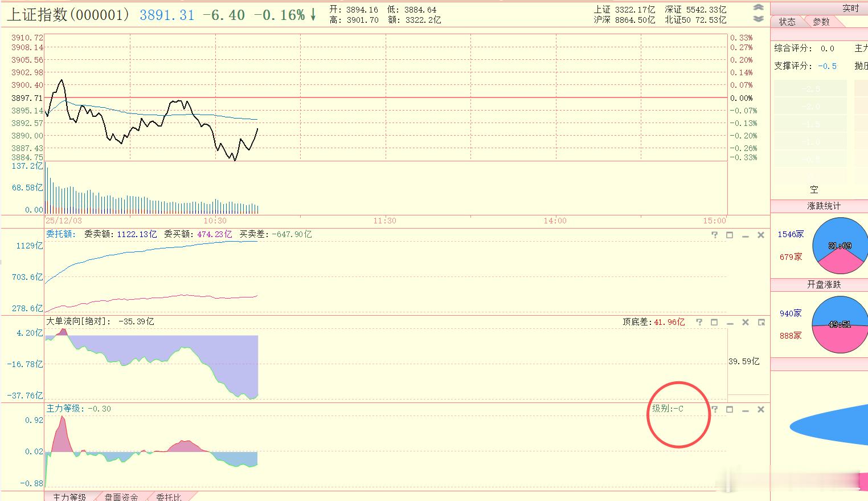868x501 pixels.
Task: Switch to the 状态 tab
Action: (787, 22)
